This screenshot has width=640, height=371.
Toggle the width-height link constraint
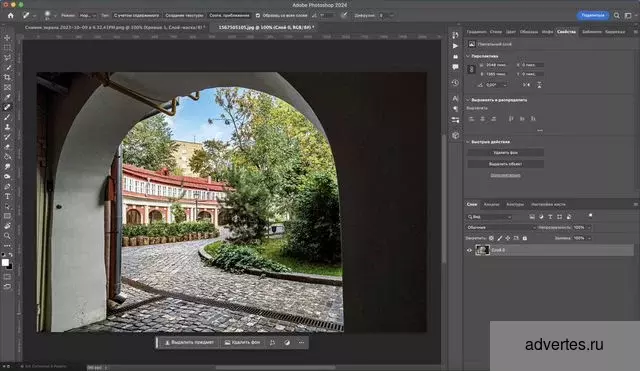pos(471,69)
